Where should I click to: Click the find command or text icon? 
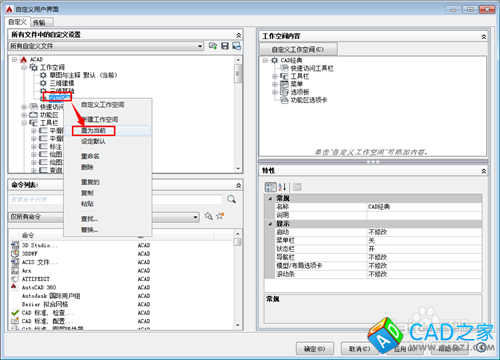point(208,216)
